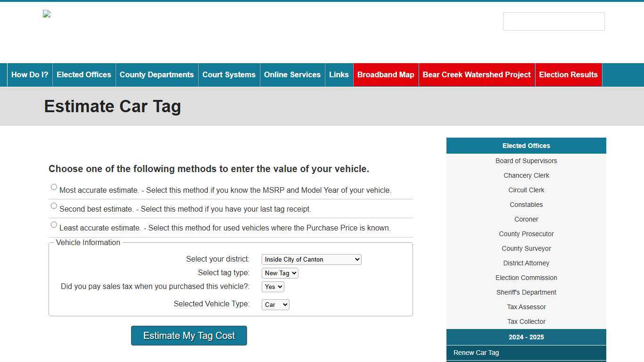Viewport: 644px width, 362px height.
Task: Pick the Least accurate estimate option
Action: coord(54,224)
